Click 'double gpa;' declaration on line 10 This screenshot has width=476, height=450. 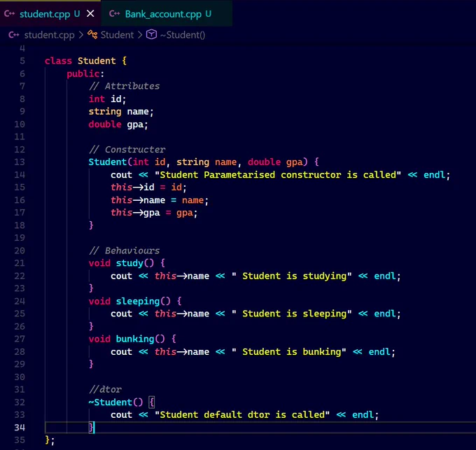tap(118, 125)
